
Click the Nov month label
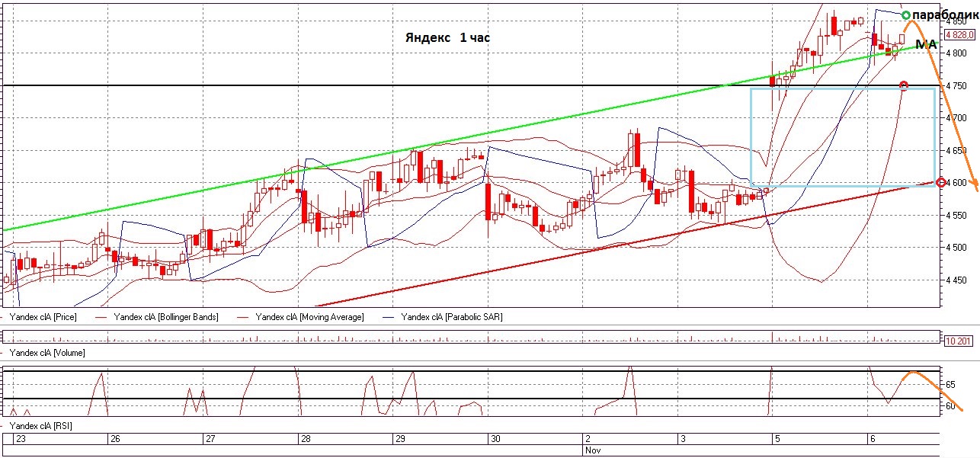pyautogui.click(x=592, y=450)
